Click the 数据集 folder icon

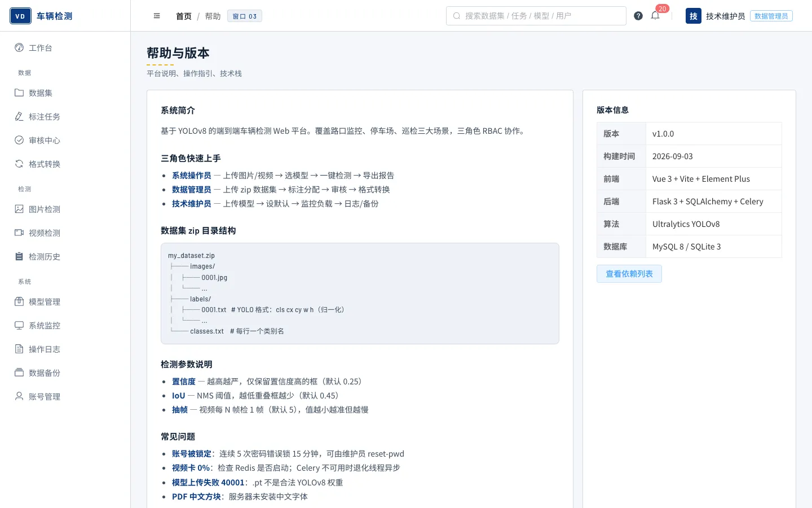tap(19, 93)
